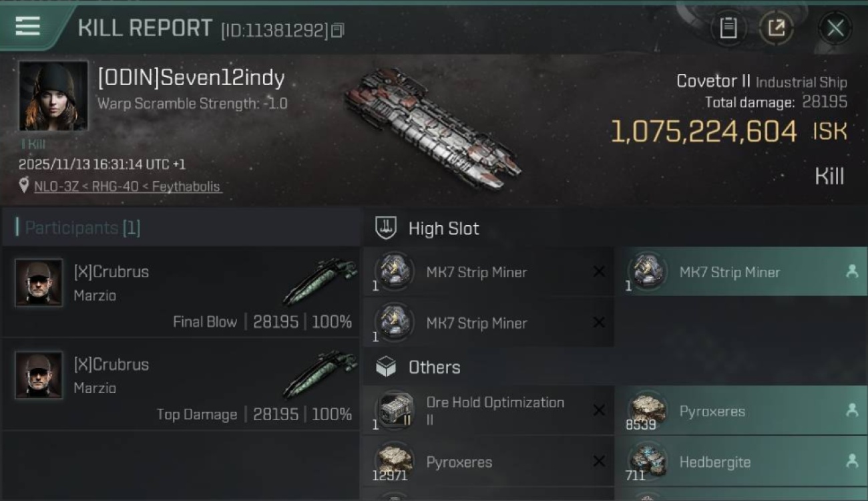Close the kill report window
This screenshot has width=868, height=501.
tap(835, 28)
